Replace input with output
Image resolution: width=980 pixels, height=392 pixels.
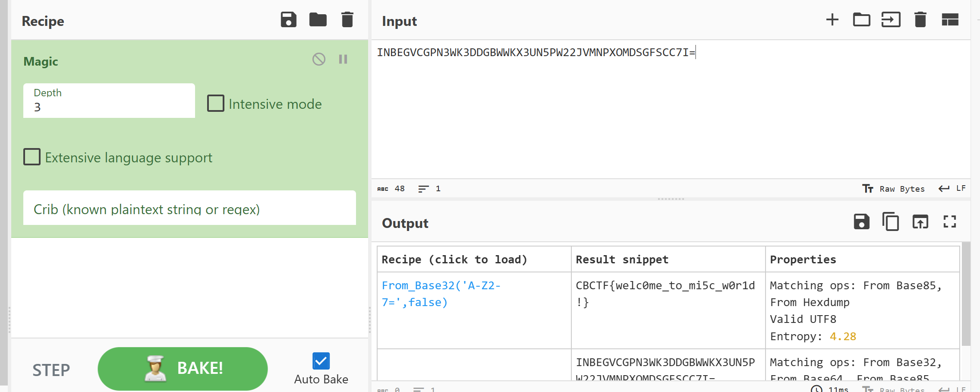(x=920, y=222)
